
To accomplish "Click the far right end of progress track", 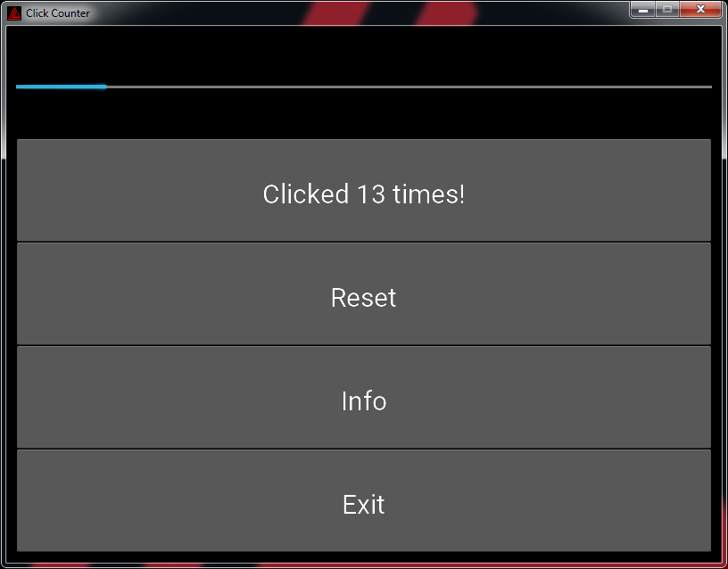I will click(x=710, y=87).
